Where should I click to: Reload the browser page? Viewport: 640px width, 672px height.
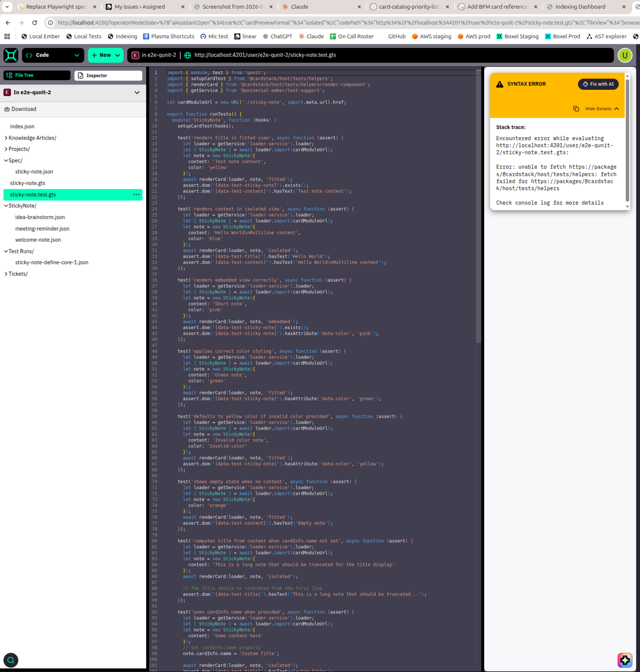34,22
